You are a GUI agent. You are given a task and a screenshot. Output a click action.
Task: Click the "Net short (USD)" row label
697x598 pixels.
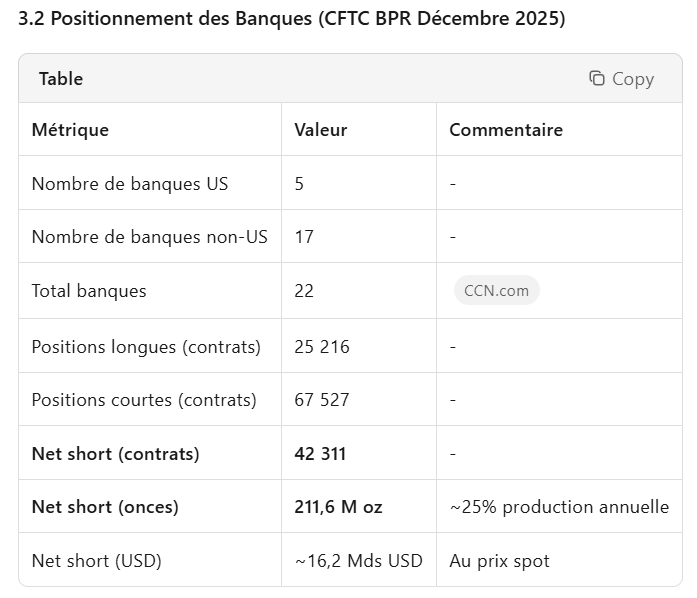(x=96, y=561)
